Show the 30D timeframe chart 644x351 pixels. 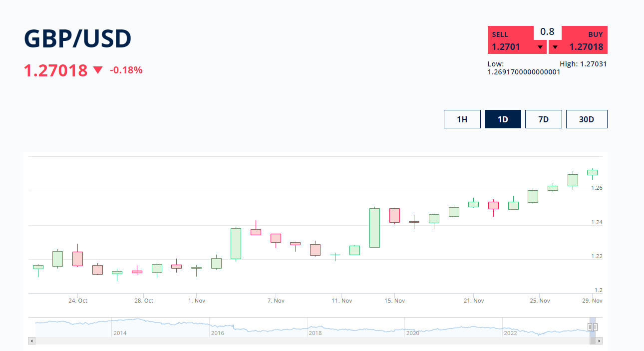[x=586, y=119]
